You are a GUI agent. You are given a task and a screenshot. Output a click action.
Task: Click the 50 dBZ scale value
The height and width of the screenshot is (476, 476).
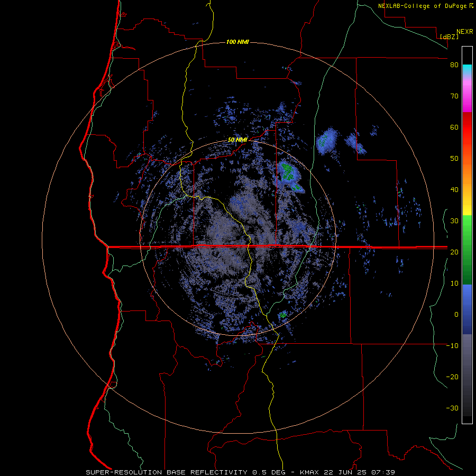click(454, 159)
